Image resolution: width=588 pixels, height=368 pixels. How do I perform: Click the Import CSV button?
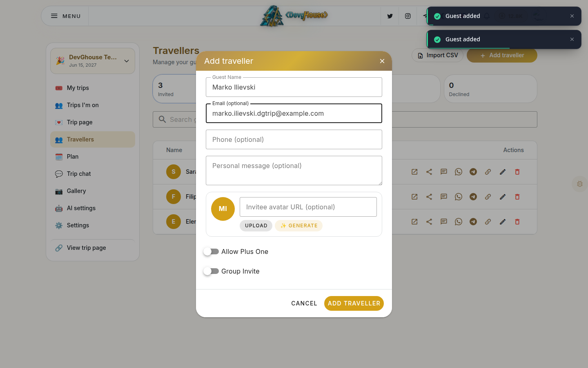pyautogui.click(x=438, y=55)
